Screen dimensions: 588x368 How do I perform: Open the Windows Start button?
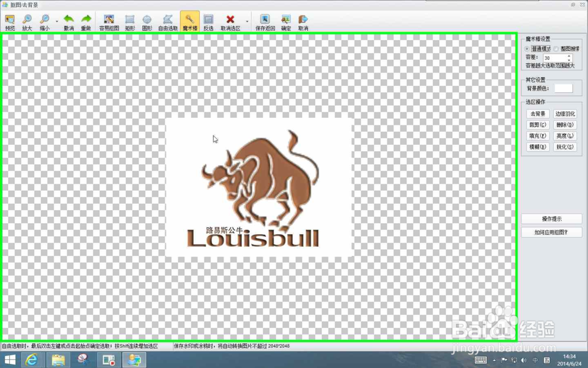click(x=10, y=360)
